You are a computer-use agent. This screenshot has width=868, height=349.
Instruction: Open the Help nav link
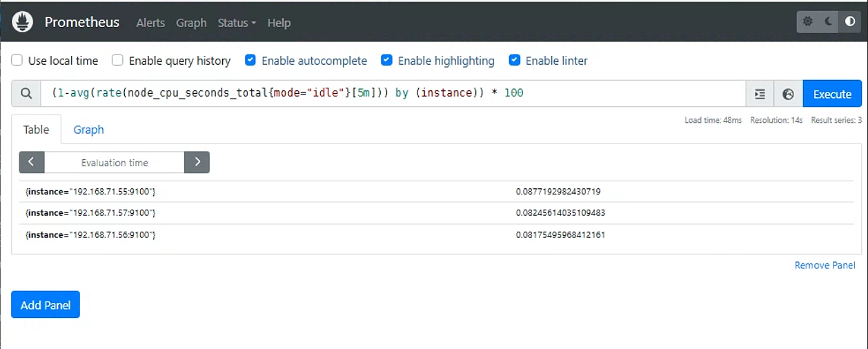(x=279, y=23)
